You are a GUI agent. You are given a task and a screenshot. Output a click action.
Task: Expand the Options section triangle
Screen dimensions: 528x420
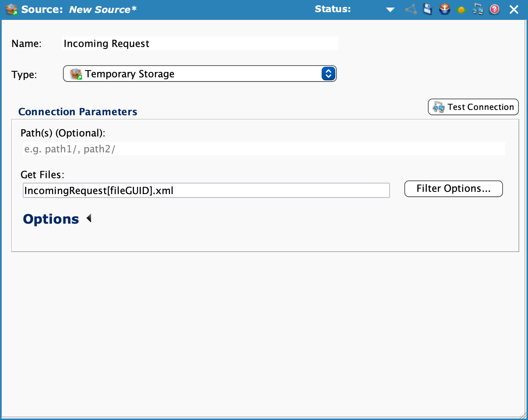click(89, 218)
